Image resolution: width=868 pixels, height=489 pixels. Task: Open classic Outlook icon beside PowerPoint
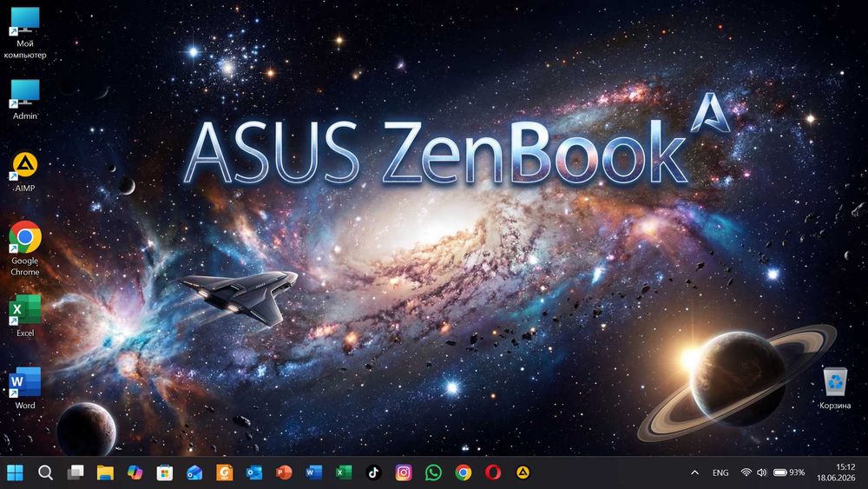(x=254, y=472)
